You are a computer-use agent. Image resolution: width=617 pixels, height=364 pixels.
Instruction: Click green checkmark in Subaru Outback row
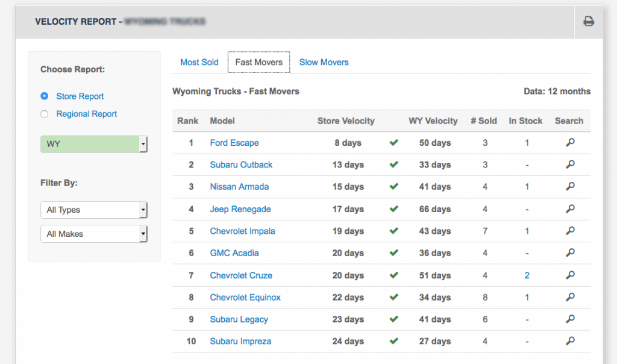point(394,165)
